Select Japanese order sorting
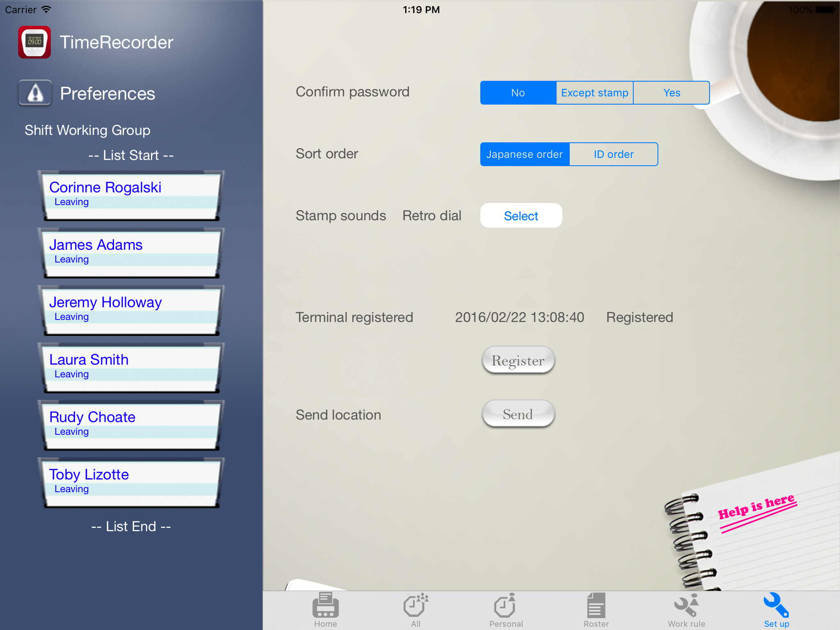840x630 pixels. (525, 154)
